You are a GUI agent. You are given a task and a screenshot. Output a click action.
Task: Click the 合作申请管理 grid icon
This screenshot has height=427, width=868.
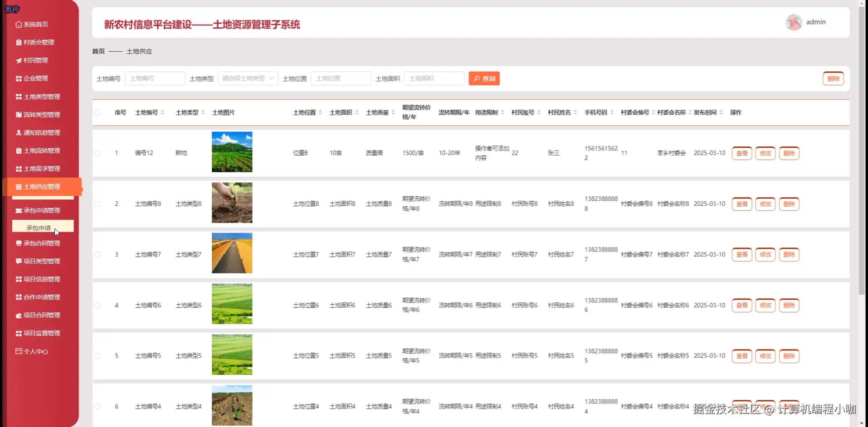pos(19,297)
